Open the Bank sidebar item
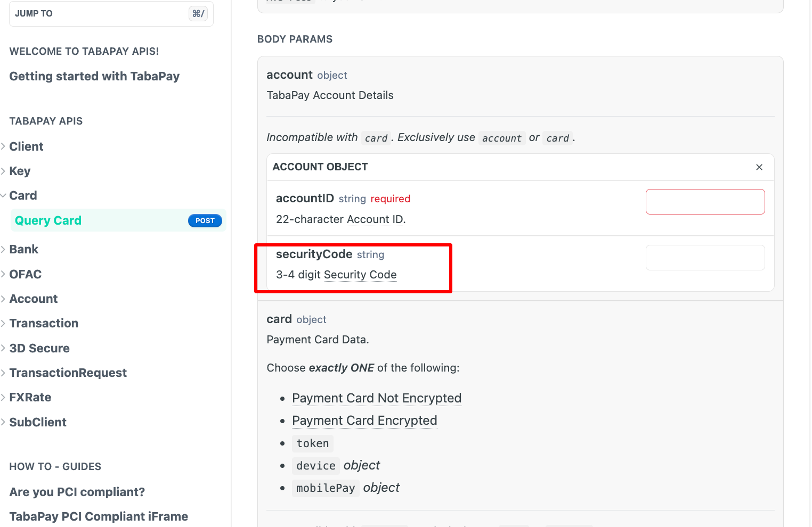 coord(23,249)
